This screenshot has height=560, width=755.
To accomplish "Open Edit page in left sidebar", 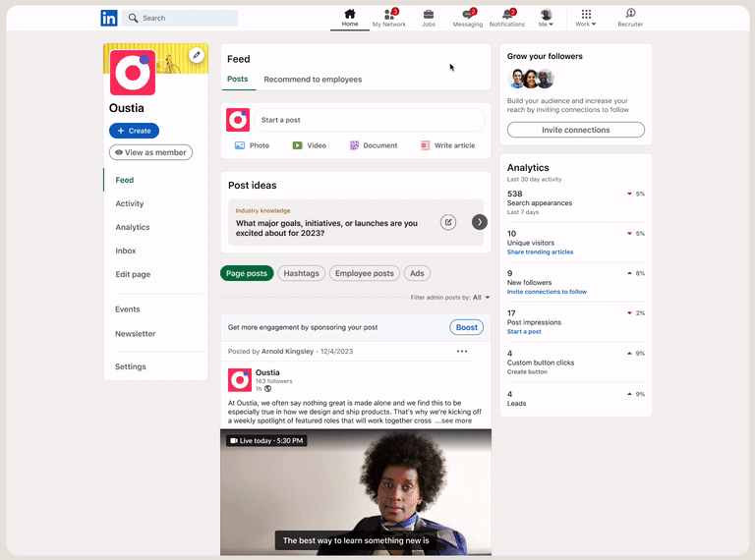I will point(133,274).
